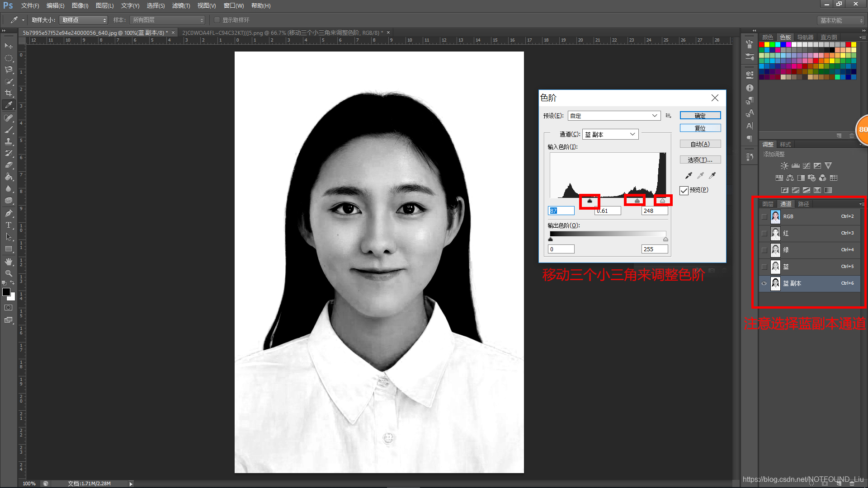Screen dimensions: 868x488
Task: Pick the black point eyedropper in Levels
Action: [689, 175]
